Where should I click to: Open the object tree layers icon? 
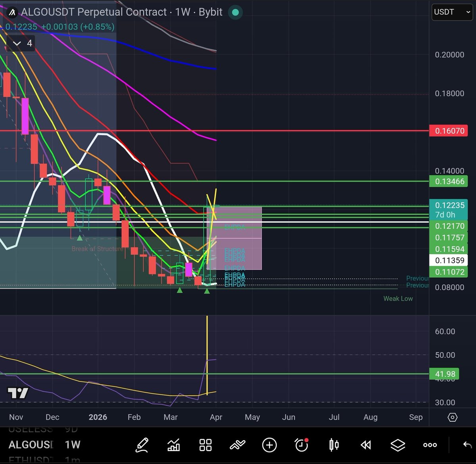398,445
